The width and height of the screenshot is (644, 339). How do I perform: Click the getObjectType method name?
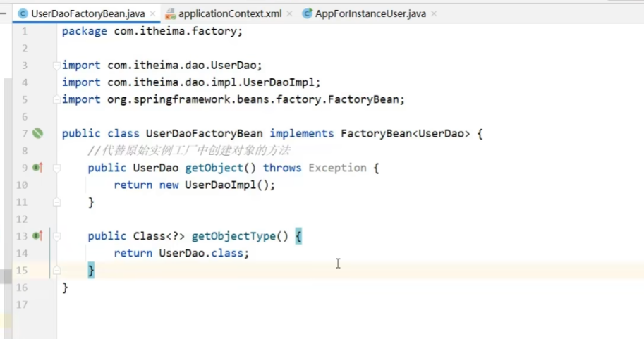pyautogui.click(x=233, y=236)
